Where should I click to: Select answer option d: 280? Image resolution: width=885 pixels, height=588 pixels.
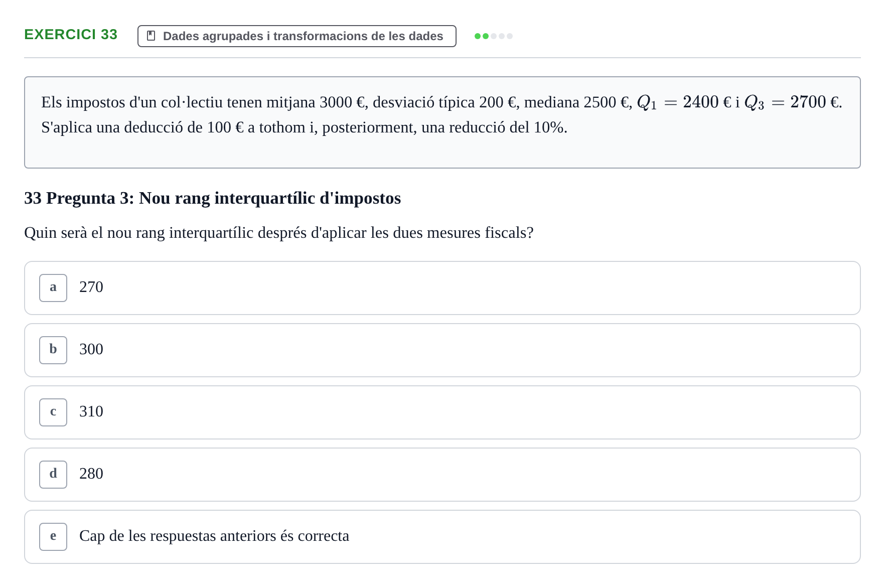442,475
